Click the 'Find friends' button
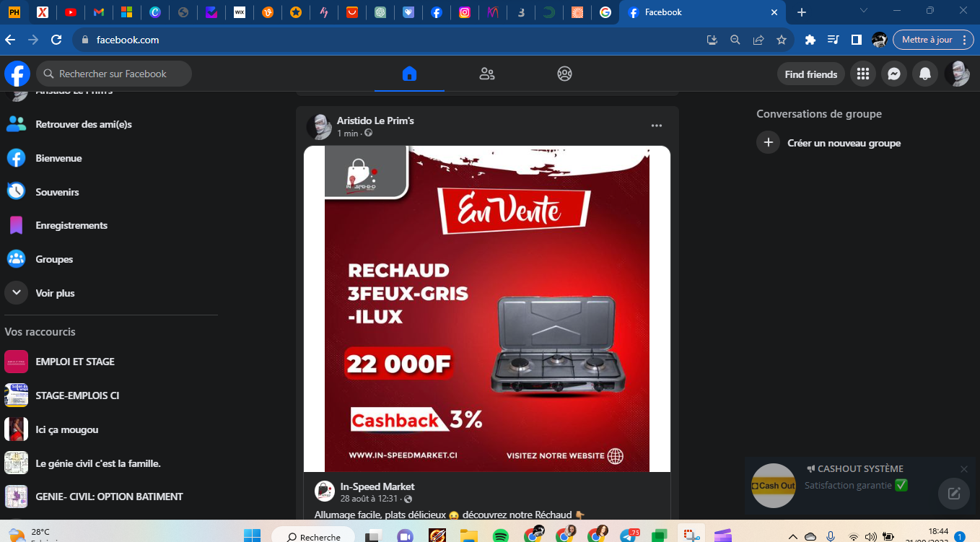Screen dimensions: 980x542 tap(810, 74)
